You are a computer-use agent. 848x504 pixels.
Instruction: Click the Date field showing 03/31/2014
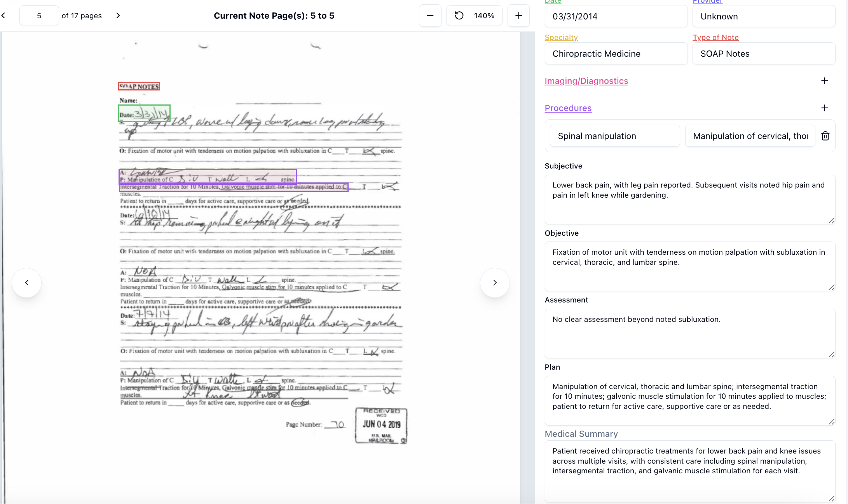point(616,16)
